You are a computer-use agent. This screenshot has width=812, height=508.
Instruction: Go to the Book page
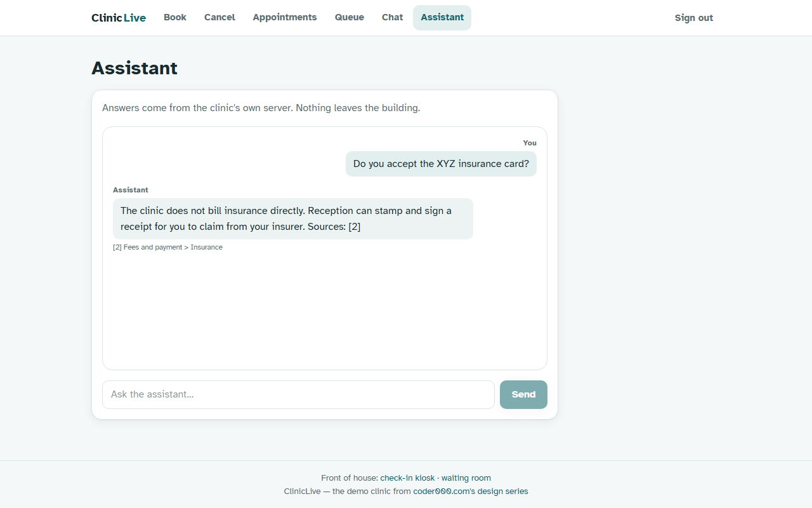point(175,17)
